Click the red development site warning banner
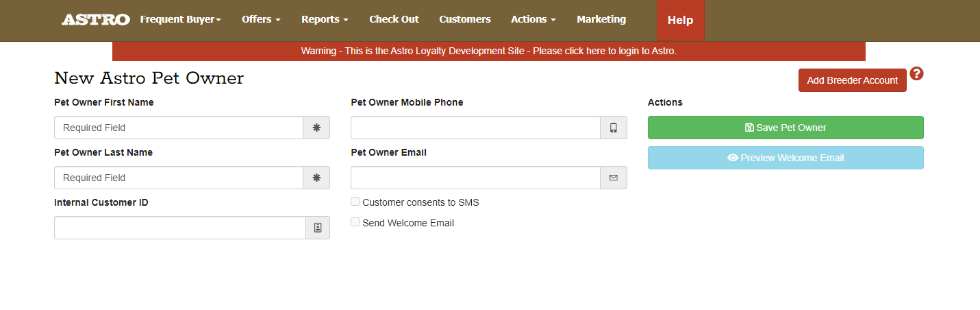The image size is (980, 310). pyautogui.click(x=488, y=51)
